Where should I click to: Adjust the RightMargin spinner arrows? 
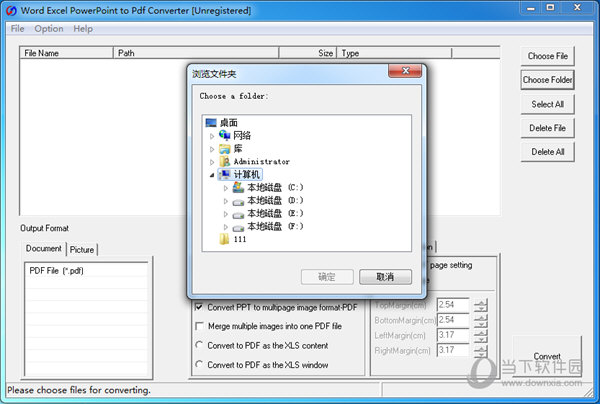(x=481, y=350)
